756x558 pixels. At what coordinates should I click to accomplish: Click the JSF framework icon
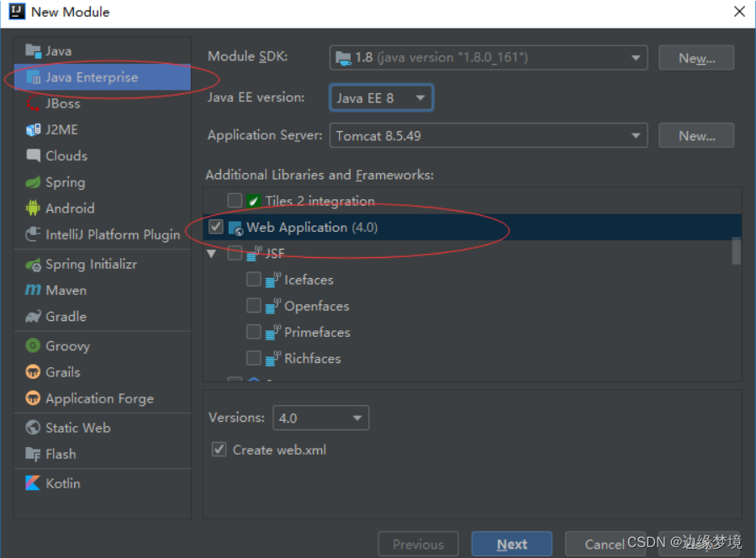coord(254,254)
